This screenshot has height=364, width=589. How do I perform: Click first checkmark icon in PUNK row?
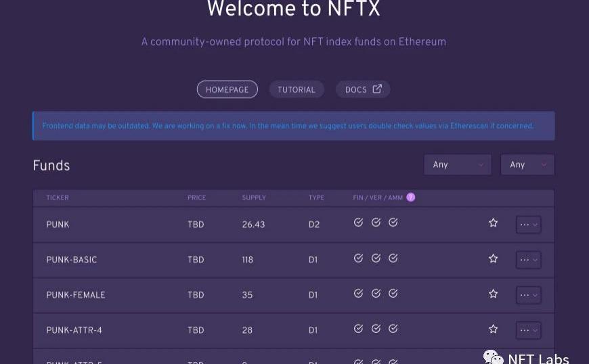(358, 223)
